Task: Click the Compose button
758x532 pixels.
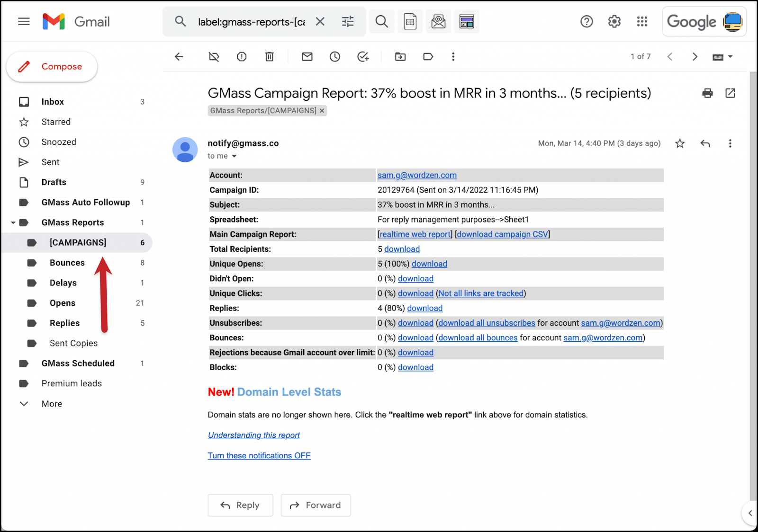Action: coord(52,67)
